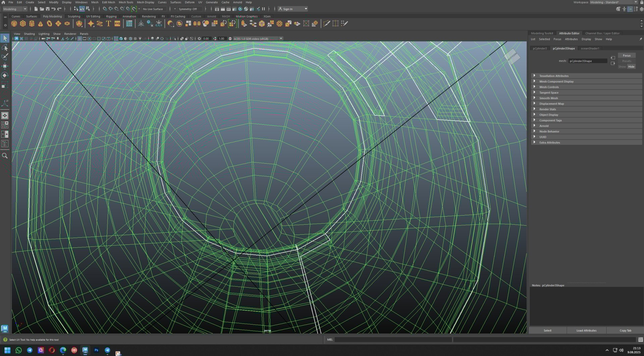Click the Undo arrow icon
This screenshot has width=644, height=356.
pyautogui.click(x=53, y=9)
